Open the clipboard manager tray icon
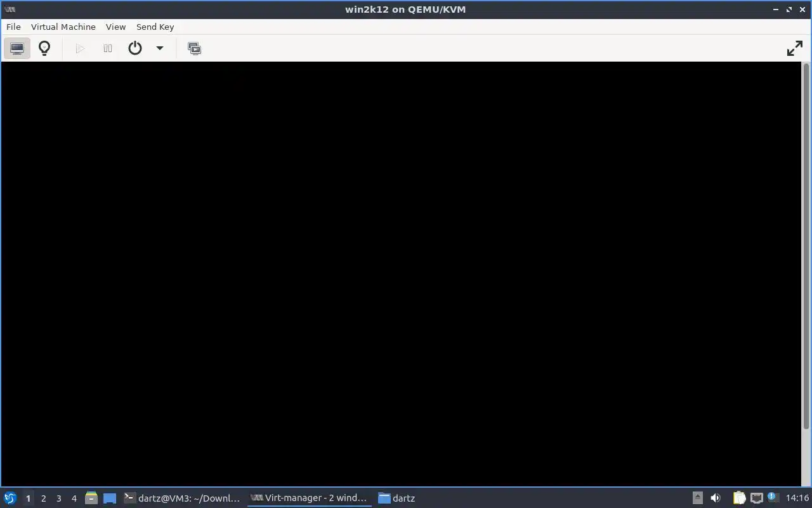Image resolution: width=812 pixels, height=508 pixels. point(739,498)
